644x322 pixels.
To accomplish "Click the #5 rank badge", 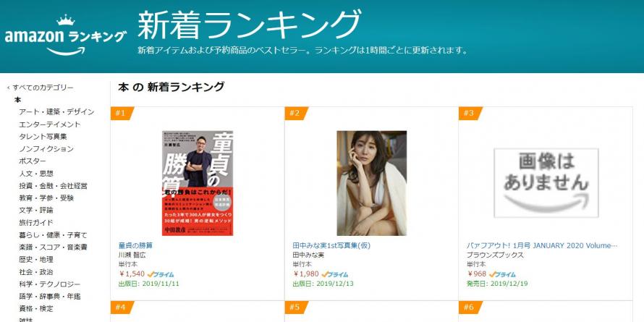I will click(x=296, y=308).
